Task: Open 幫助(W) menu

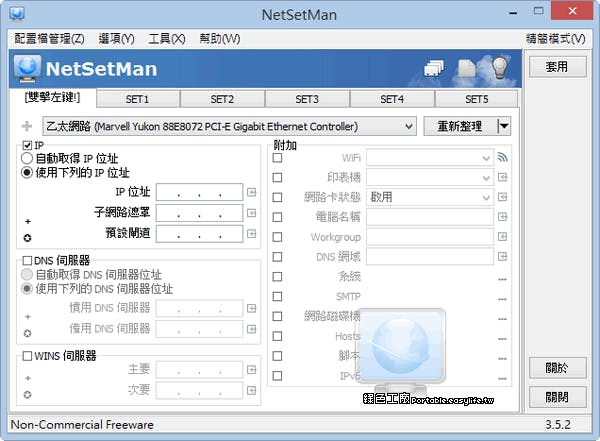Action: (x=220, y=39)
